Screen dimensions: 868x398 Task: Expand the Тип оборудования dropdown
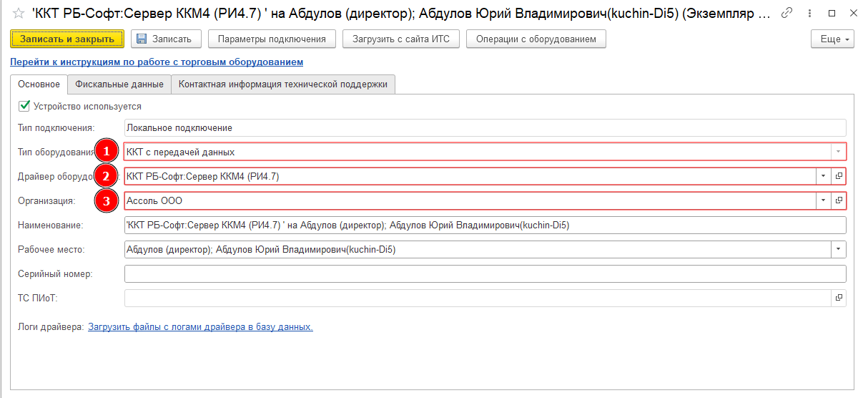837,152
